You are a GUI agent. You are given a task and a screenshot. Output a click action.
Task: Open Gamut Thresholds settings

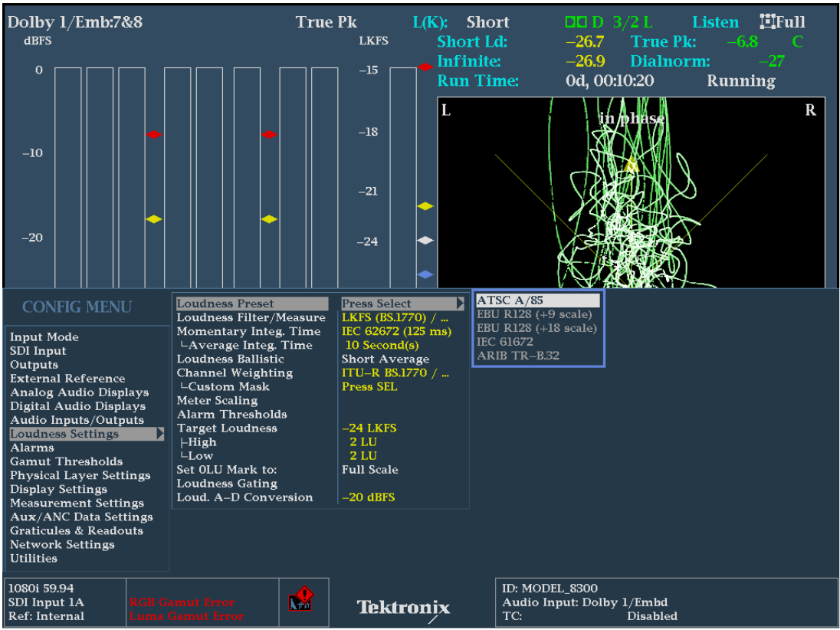coord(67,461)
